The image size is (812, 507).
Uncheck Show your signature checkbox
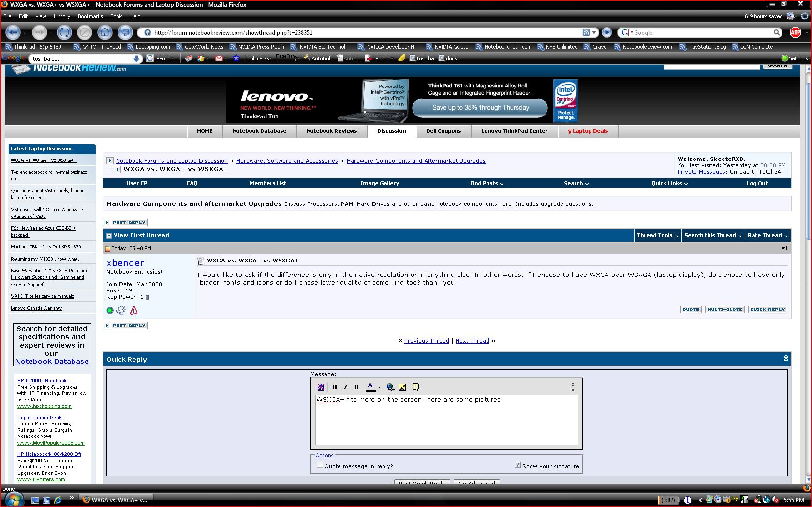tap(517, 465)
